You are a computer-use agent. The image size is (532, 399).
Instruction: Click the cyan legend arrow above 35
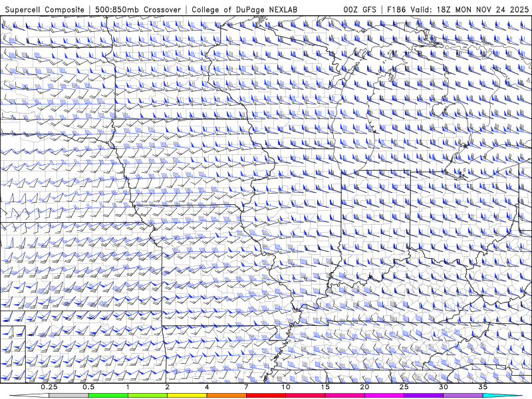click(503, 396)
